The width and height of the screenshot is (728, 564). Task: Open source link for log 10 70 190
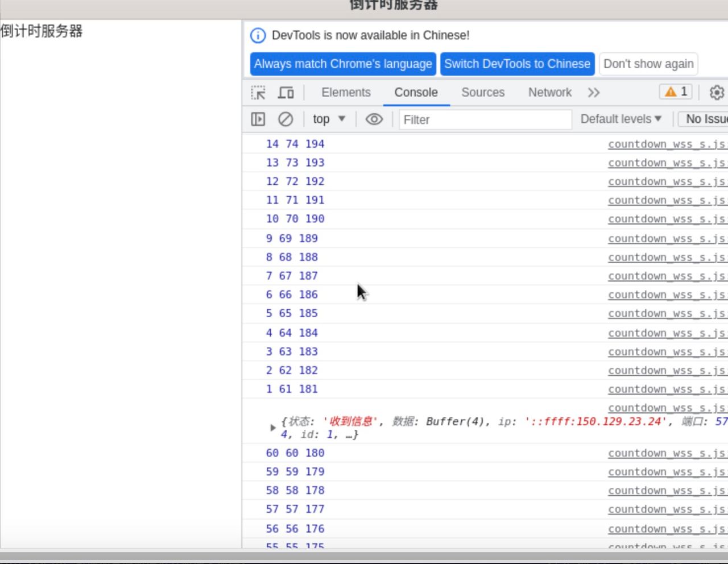(x=668, y=219)
